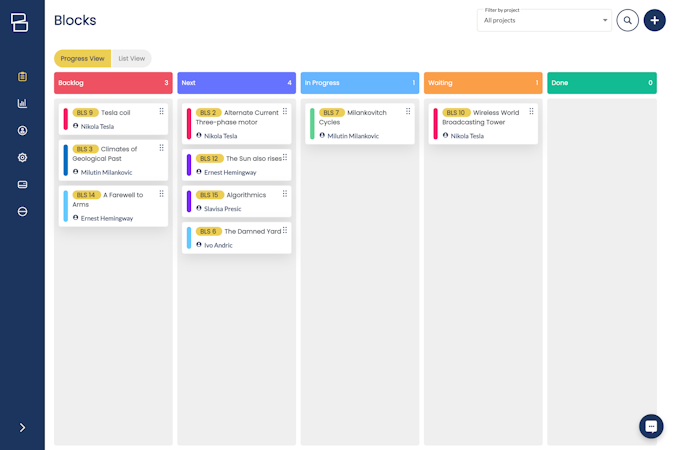
Task: Open Wireless World Broadcasting Tower title
Action: click(x=481, y=117)
